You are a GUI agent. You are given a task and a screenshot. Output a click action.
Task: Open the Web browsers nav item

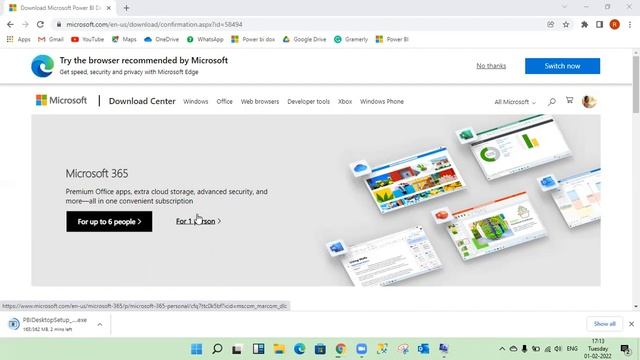coord(260,102)
